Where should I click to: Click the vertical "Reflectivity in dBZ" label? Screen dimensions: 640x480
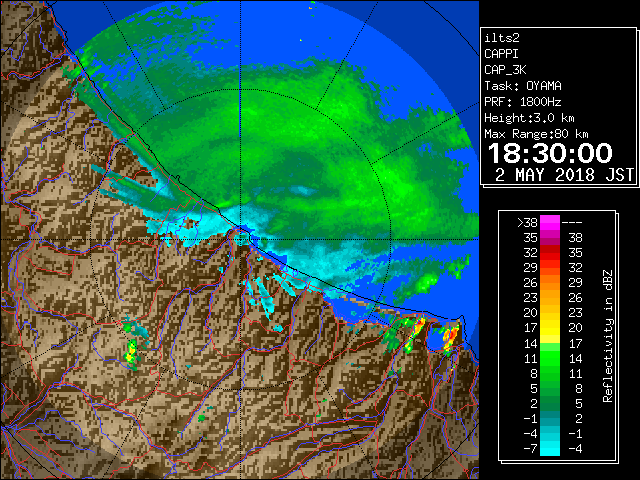(608, 336)
